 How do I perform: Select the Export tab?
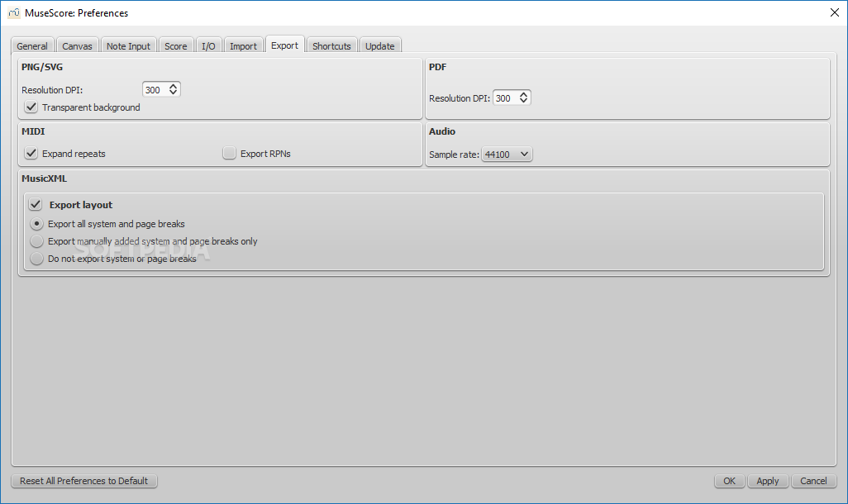pos(284,45)
